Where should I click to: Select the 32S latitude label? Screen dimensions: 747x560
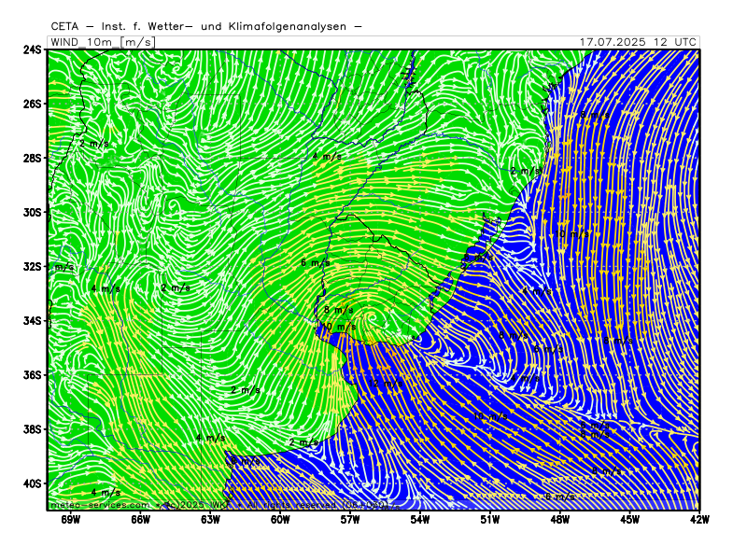coord(33,267)
